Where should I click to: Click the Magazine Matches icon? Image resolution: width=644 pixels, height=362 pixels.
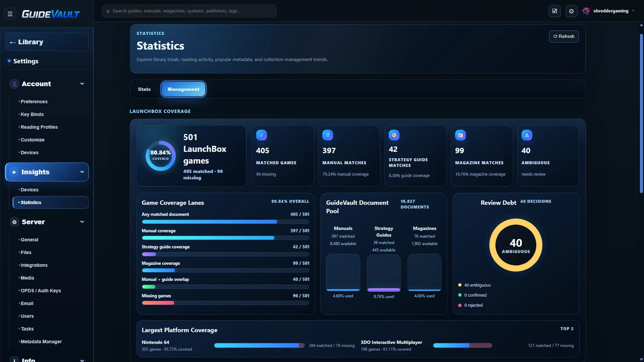[460, 135]
